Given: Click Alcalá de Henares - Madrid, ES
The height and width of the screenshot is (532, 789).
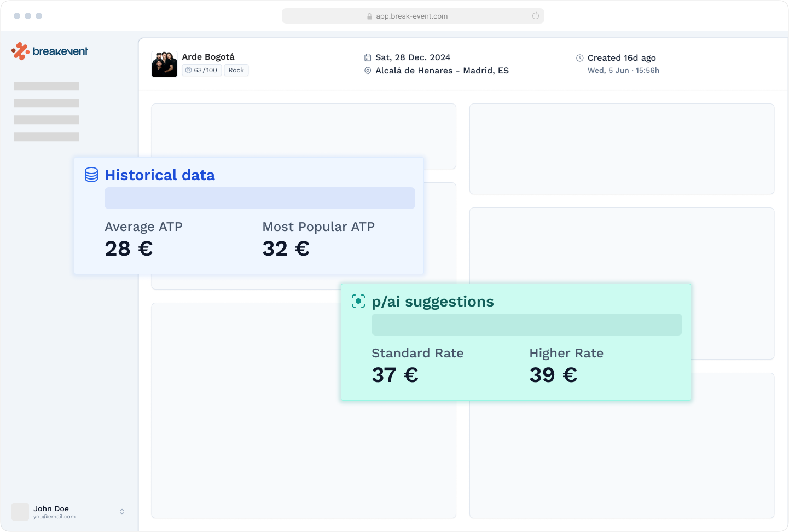Looking at the screenshot, I should [x=442, y=71].
